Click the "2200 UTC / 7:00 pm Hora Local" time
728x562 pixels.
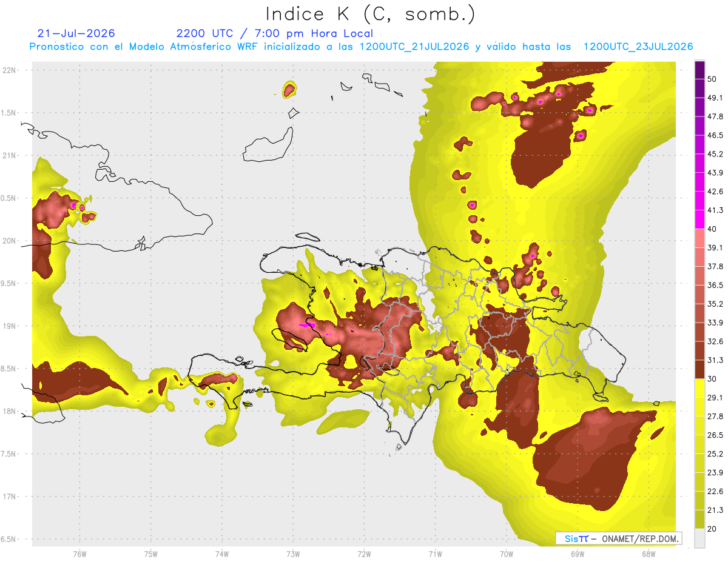point(274,33)
